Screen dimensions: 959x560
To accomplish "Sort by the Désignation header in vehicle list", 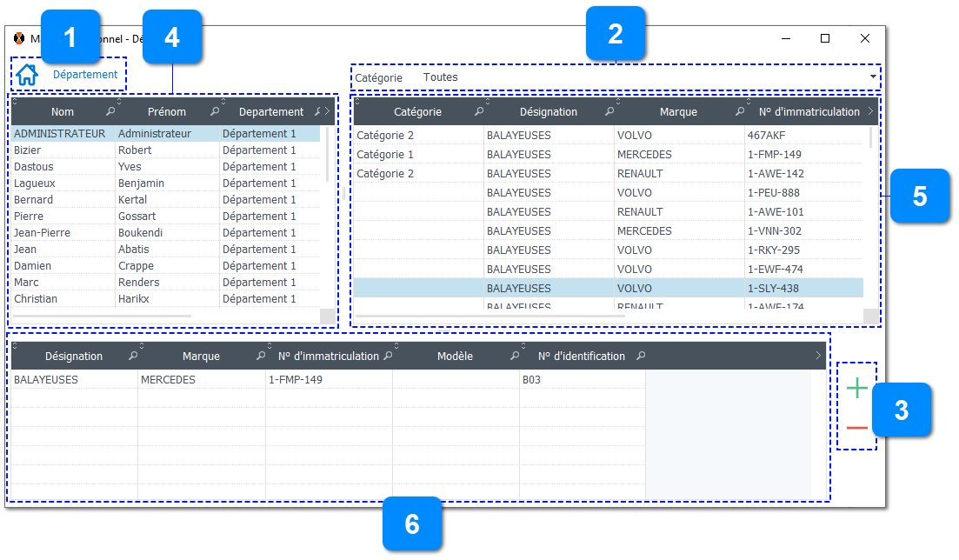I will point(548,112).
